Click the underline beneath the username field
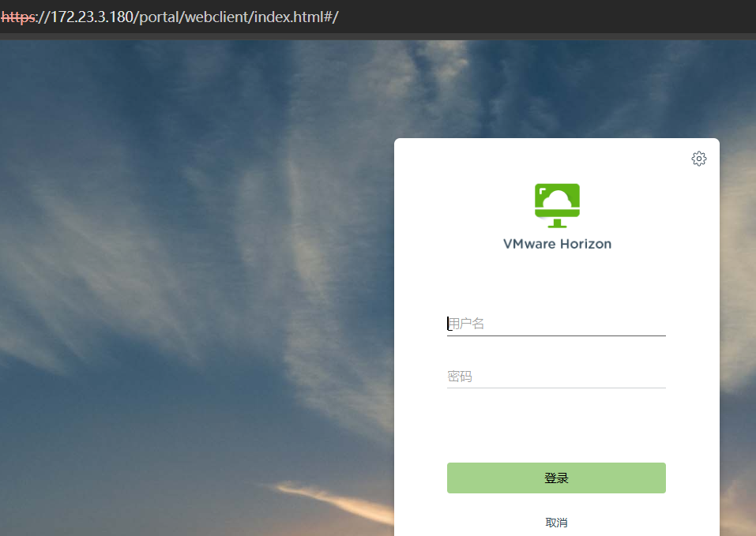This screenshot has width=756, height=536. point(556,335)
